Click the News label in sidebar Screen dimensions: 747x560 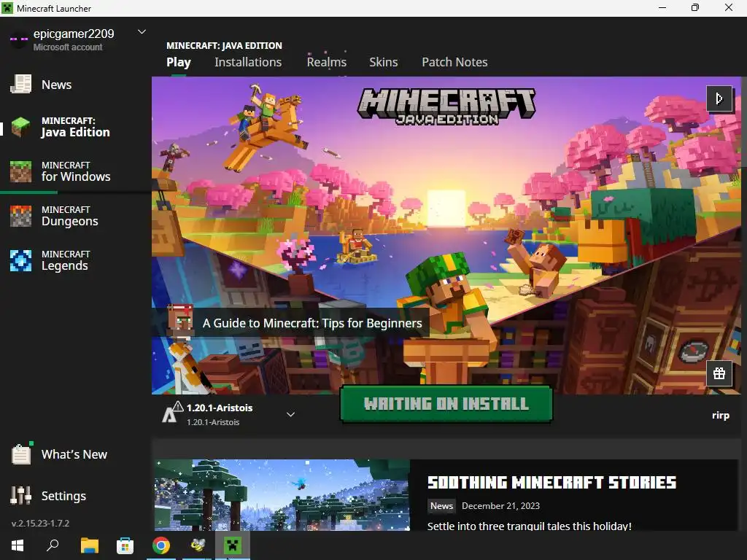(56, 85)
